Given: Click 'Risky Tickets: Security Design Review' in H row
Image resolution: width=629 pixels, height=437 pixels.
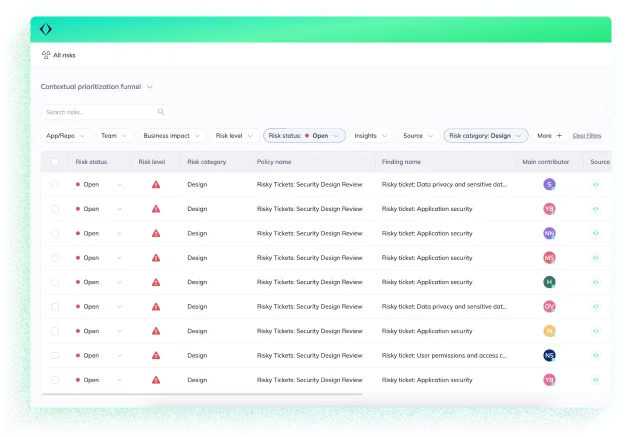Looking at the screenshot, I should pos(310,282).
